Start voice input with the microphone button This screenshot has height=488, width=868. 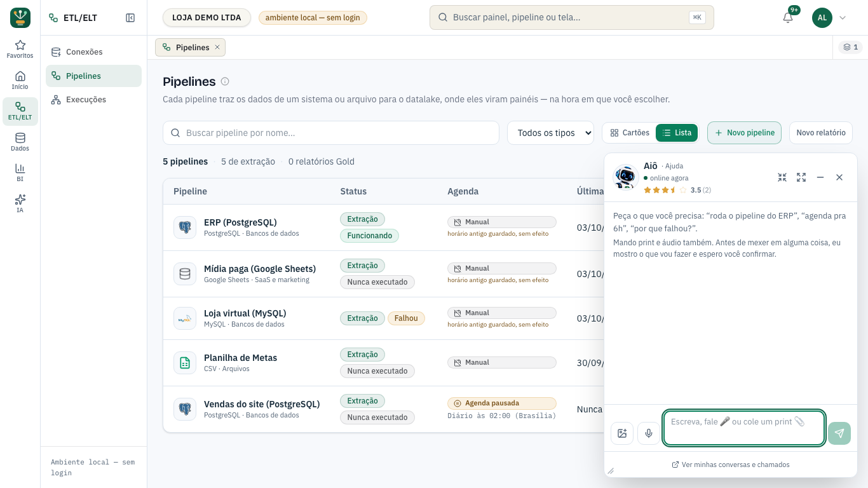pyautogui.click(x=649, y=433)
